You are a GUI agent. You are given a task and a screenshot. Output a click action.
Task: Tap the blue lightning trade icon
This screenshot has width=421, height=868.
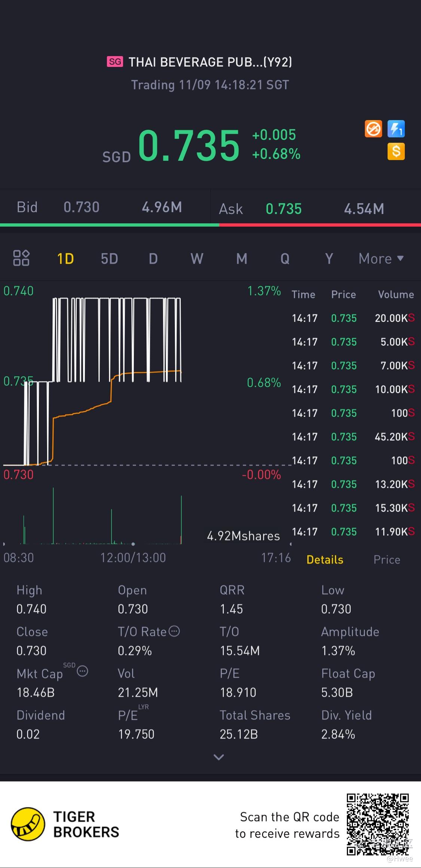396,129
